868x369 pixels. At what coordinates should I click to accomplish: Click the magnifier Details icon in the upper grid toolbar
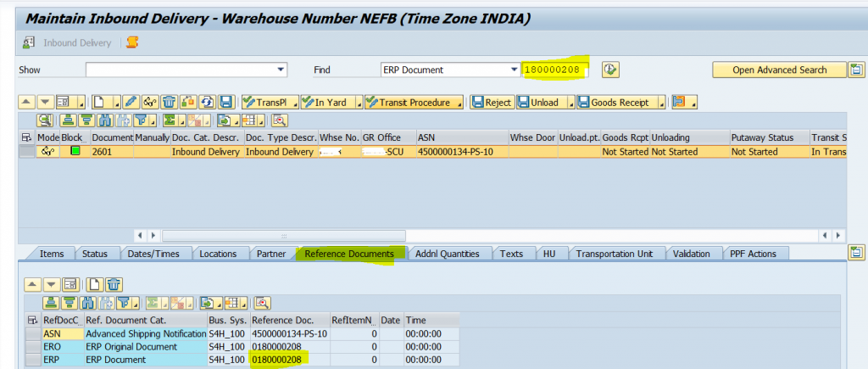45,120
